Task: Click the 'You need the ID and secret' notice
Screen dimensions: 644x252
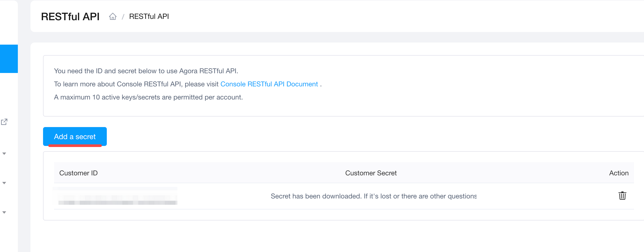Action: pyautogui.click(x=146, y=71)
